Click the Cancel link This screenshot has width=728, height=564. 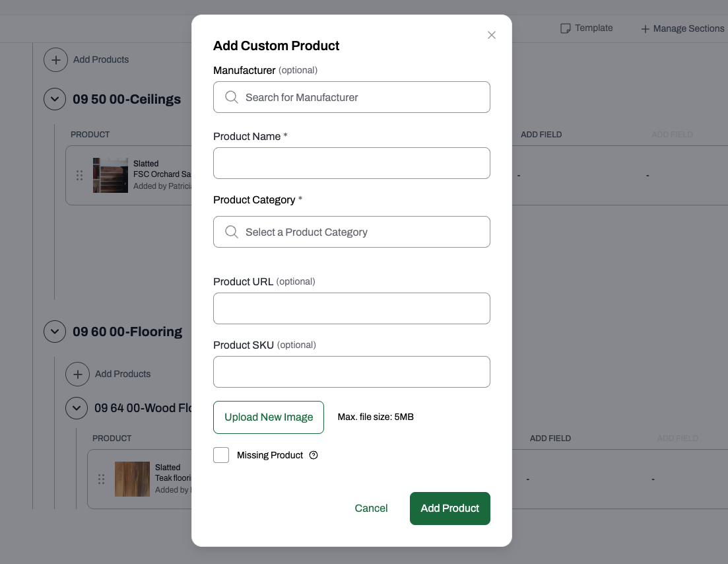pyautogui.click(x=371, y=509)
